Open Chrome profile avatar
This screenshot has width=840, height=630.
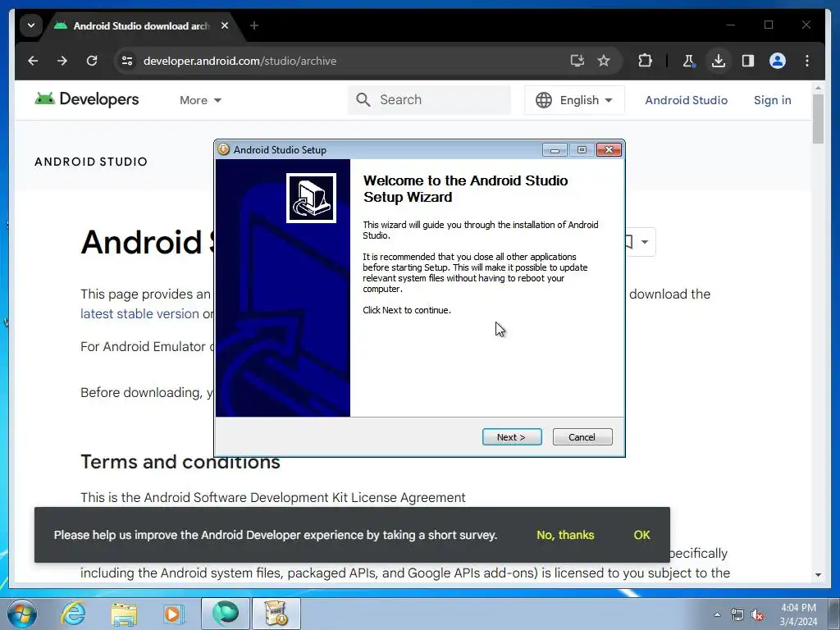click(778, 61)
